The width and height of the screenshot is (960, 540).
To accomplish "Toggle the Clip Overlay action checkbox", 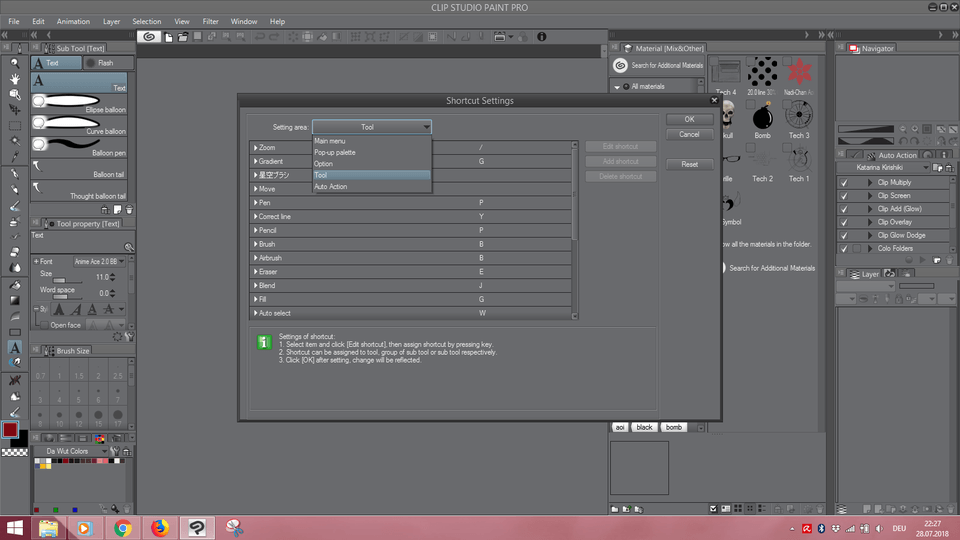I will pos(844,222).
